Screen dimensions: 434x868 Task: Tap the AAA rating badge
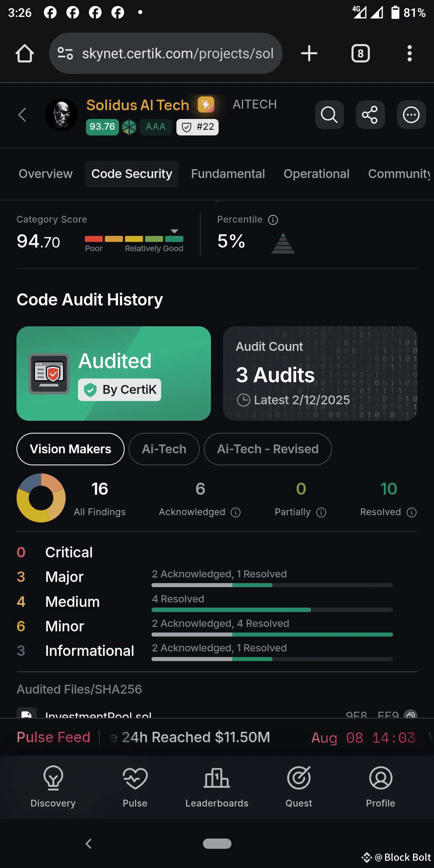(x=156, y=127)
